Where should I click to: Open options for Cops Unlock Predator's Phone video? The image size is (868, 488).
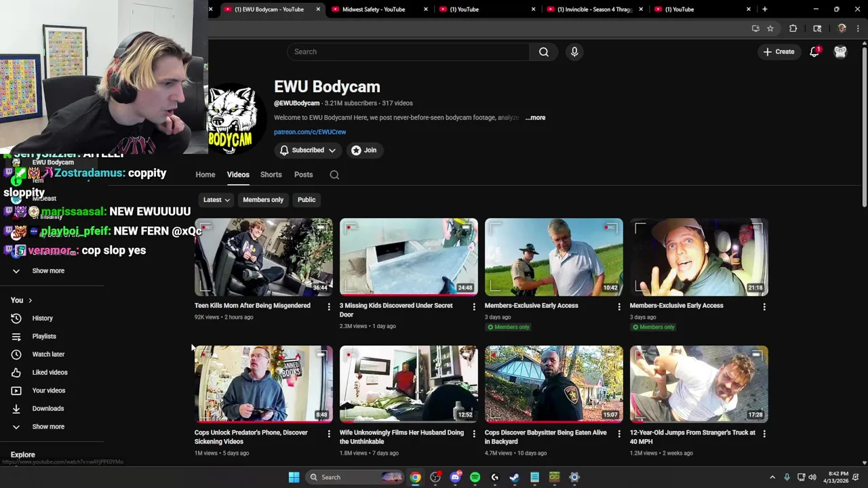click(329, 434)
